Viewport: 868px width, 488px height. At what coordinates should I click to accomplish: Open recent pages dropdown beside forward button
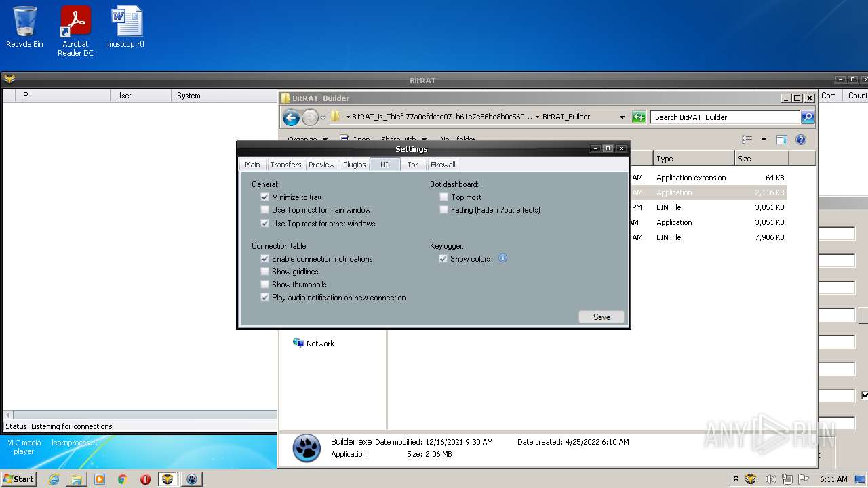click(x=323, y=117)
